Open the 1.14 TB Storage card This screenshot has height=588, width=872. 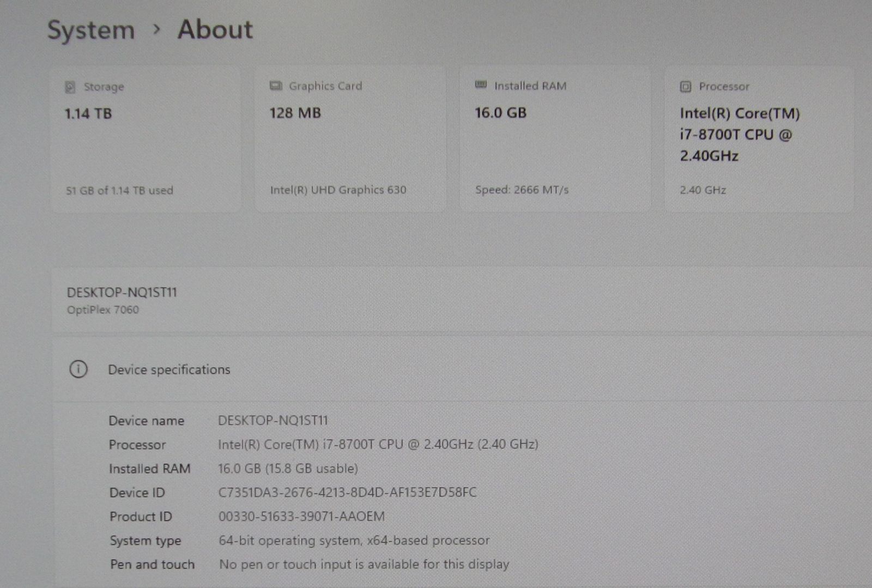point(145,140)
